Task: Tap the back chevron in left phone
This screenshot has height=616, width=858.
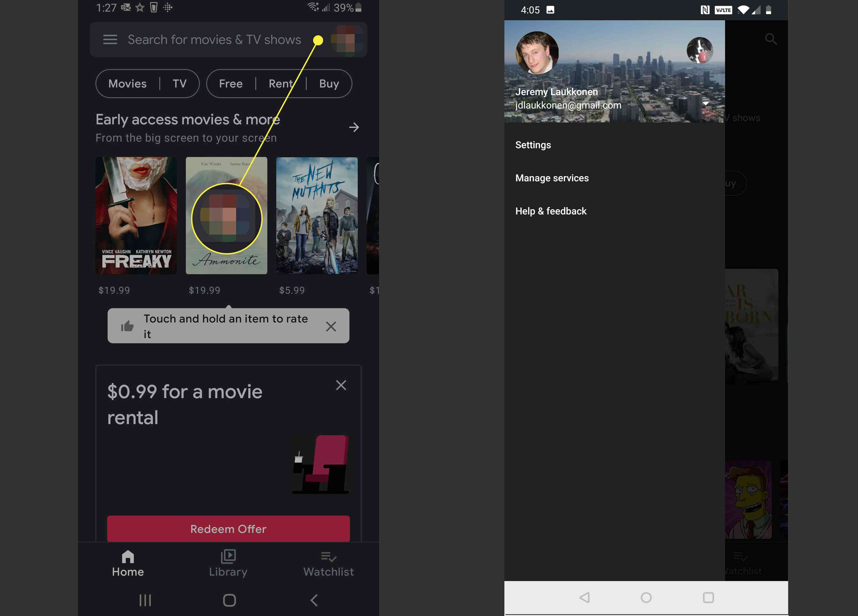Action: coord(314,600)
